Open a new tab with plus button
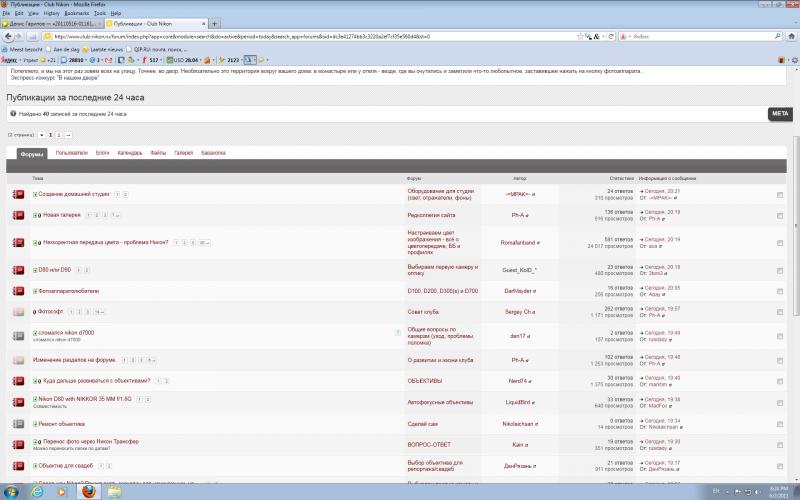The width and height of the screenshot is (800, 500). point(215,23)
